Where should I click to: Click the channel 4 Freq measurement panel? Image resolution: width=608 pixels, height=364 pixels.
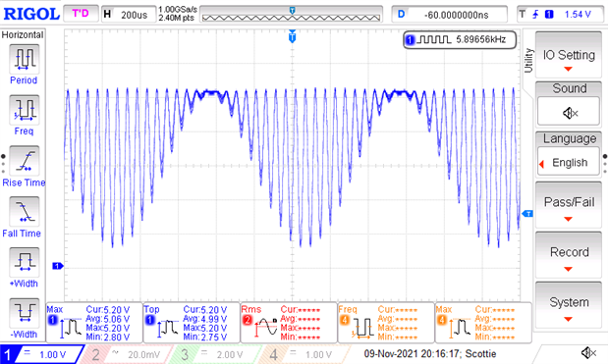[386, 323]
